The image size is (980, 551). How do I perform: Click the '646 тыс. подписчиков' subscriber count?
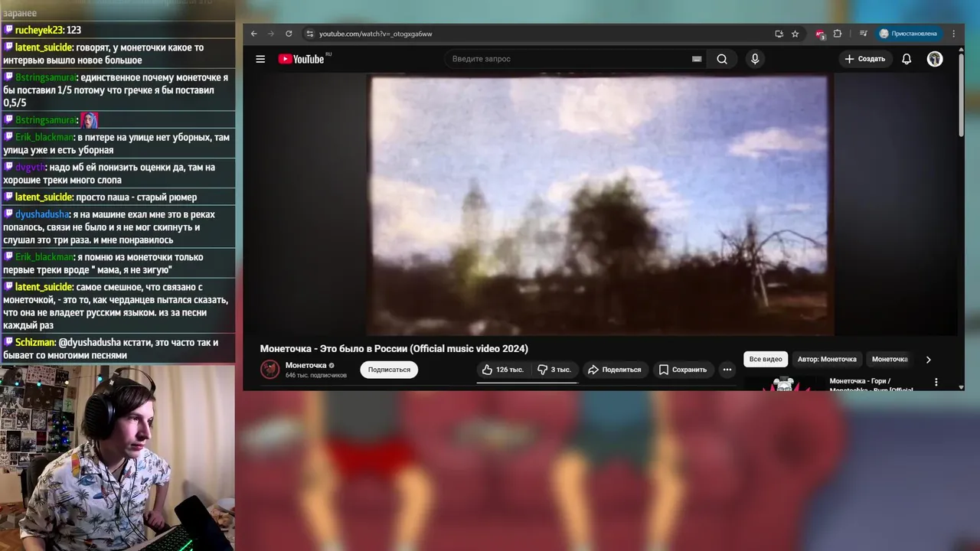coord(316,376)
